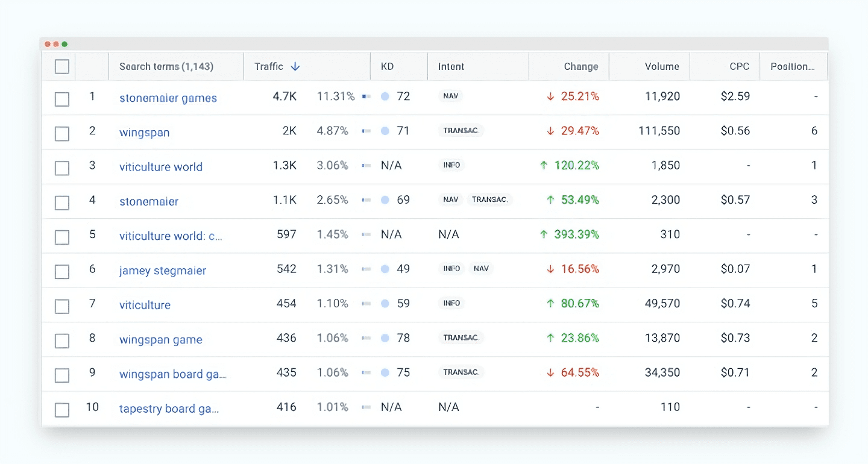Click INFO tag in jamey stegmaier row
This screenshot has height=464, width=868.
click(x=451, y=269)
